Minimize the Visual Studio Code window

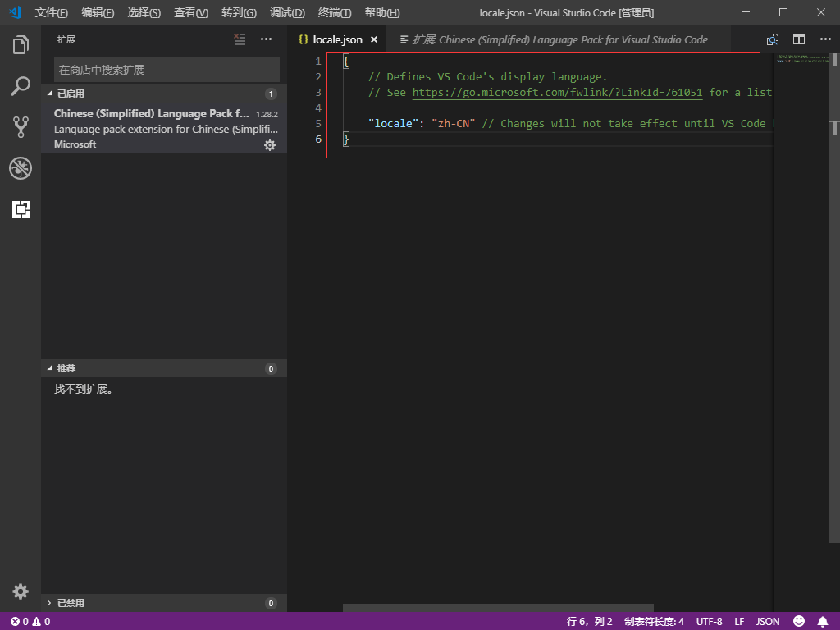745,12
